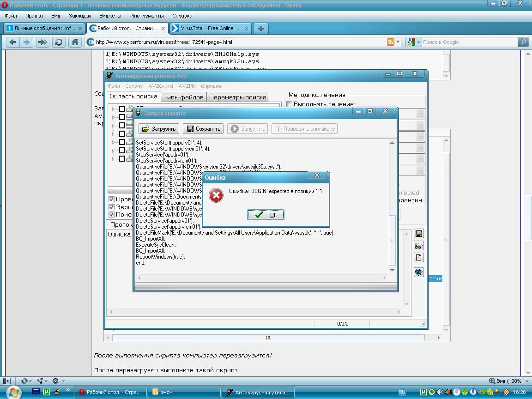Click the 'ExecuteSysClean;' script line
This screenshot has height=399, width=532.
coord(156,245)
